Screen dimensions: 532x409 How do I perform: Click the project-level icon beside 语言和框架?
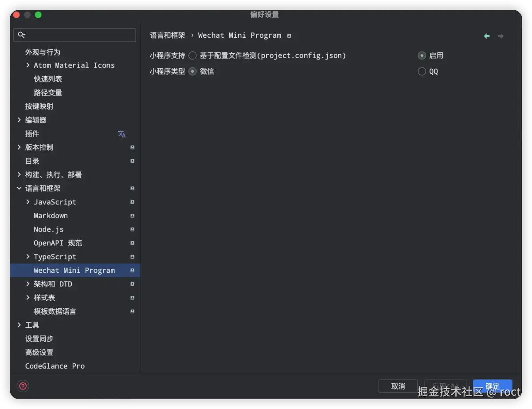[132, 189]
